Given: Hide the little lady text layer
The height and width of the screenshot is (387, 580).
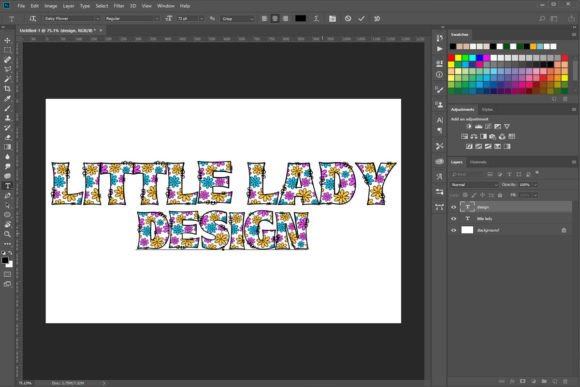Looking at the screenshot, I should [x=453, y=219].
